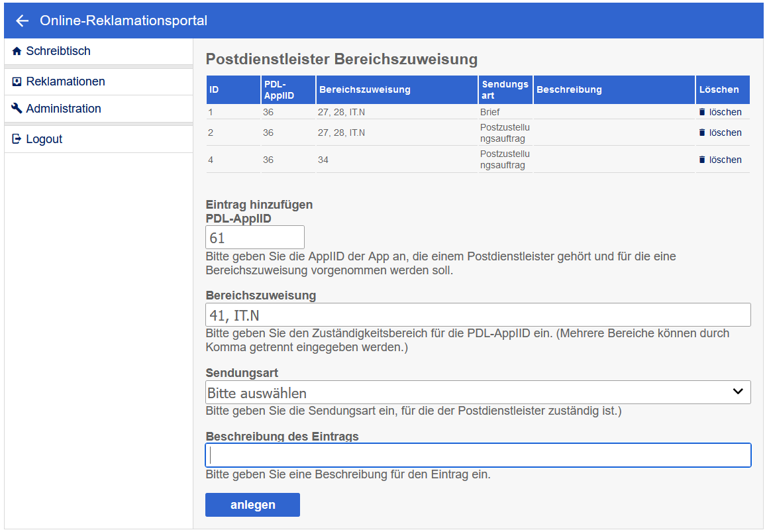This screenshot has width=767, height=532.
Task: Click the back arrow in header
Action: pyautogui.click(x=23, y=21)
